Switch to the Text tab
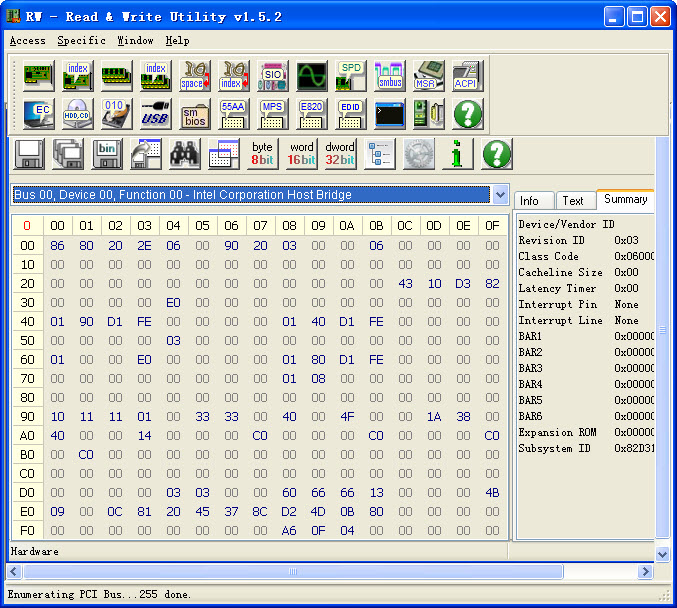The height and width of the screenshot is (608, 677). [573, 201]
